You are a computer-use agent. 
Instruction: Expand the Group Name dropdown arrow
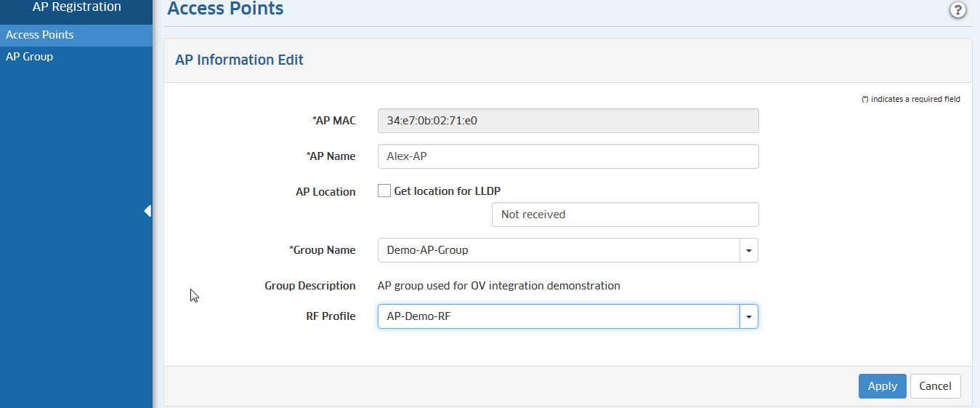click(x=749, y=250)
